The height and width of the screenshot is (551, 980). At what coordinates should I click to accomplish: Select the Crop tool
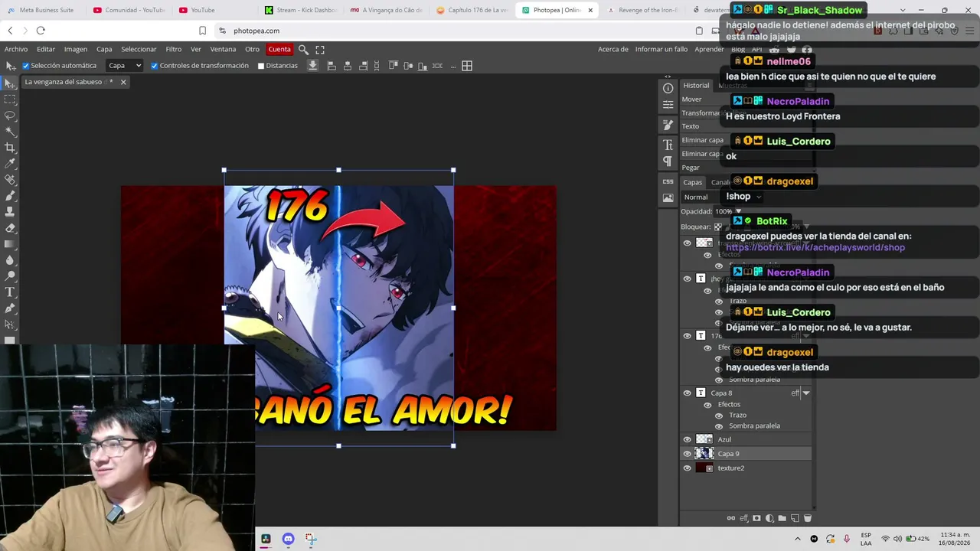pyautogui.click(x=10, y=148)
